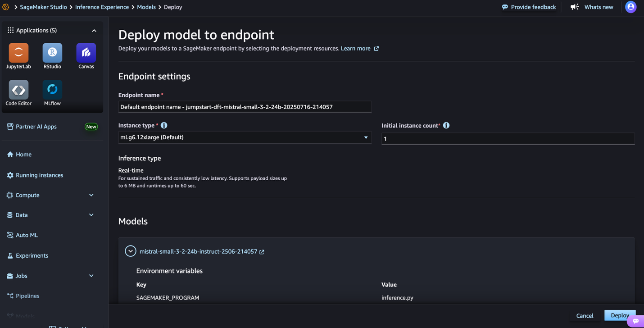This screenshot has width=644, height=328.
Task: Click the chat bubble widget icon
Action: point(635,321)
